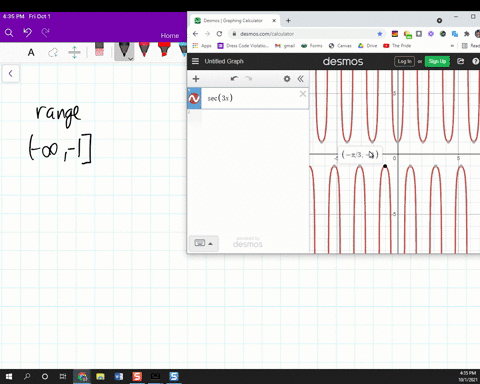The width and height of the screenshot is (480, 384).
Task: Open Windows taskbar search
Action: (27, 377)
